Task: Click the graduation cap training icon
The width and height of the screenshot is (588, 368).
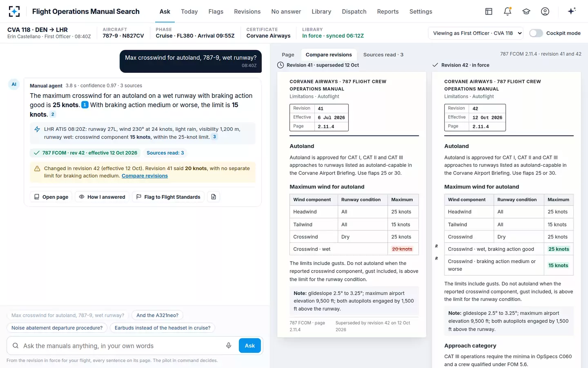Action: [526, 11]
